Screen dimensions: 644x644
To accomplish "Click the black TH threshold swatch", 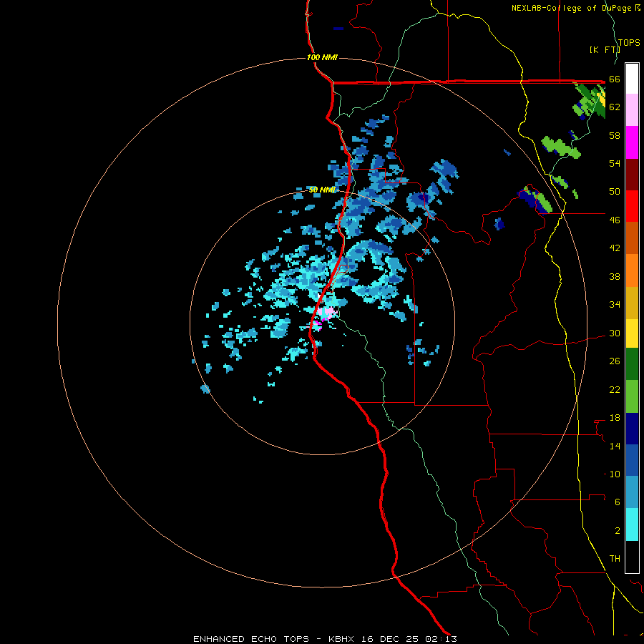I will [632, 557].
